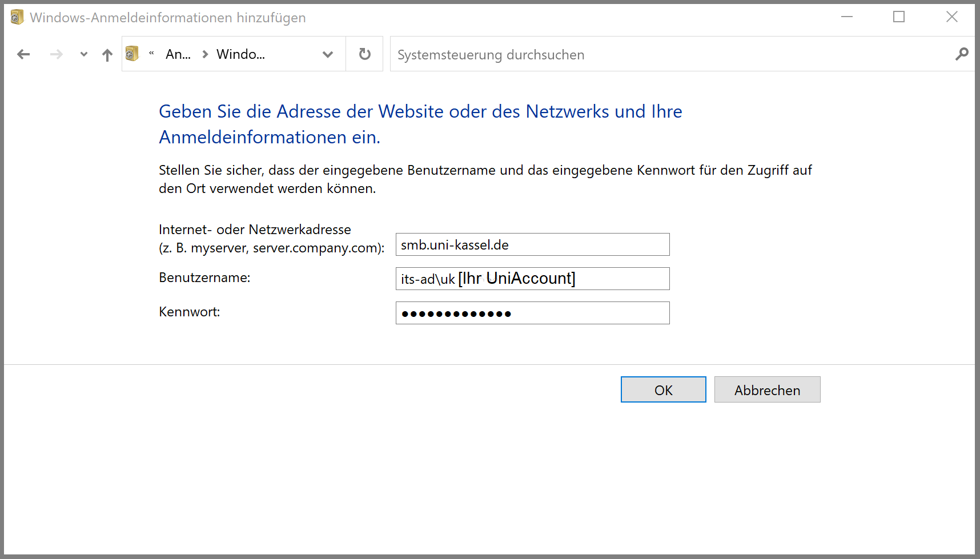Focus the Internet- oder Netzwerkadresse field

click(532, 245)
